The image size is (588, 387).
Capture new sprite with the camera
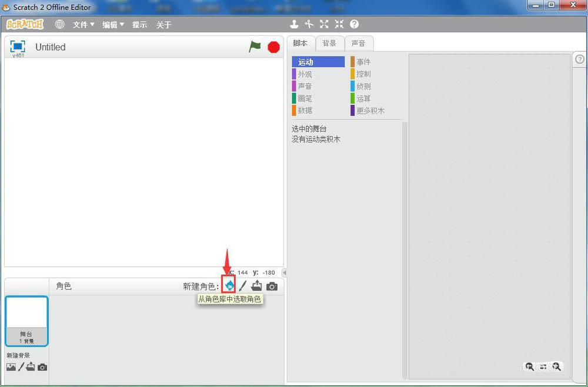point(272,286)
